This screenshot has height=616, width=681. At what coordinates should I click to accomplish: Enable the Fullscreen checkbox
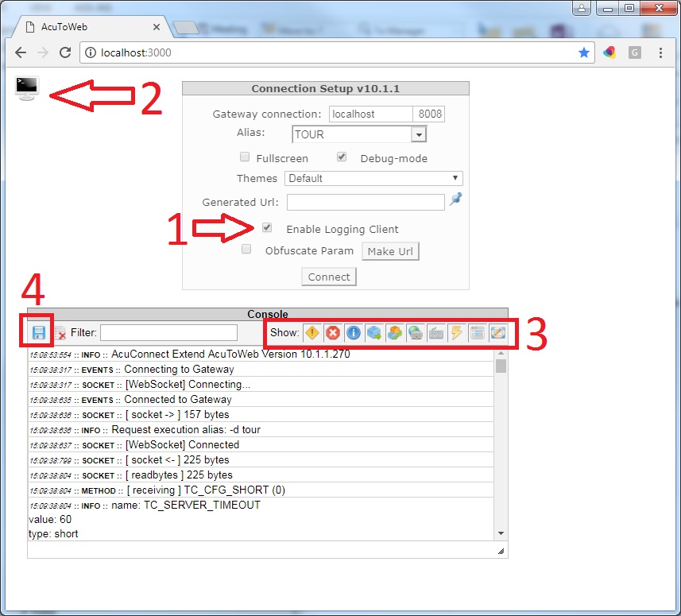[x=245, y=157]
